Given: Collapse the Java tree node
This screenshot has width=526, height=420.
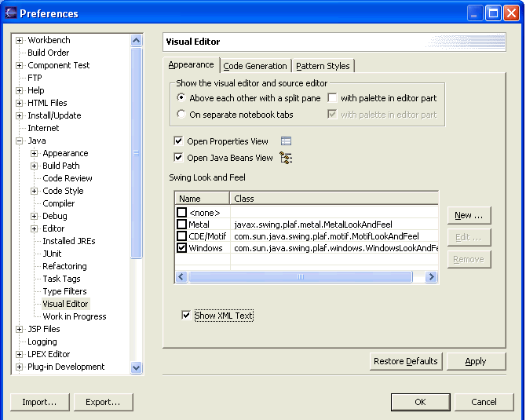Looking at the screenshot, I should (20, 141).
